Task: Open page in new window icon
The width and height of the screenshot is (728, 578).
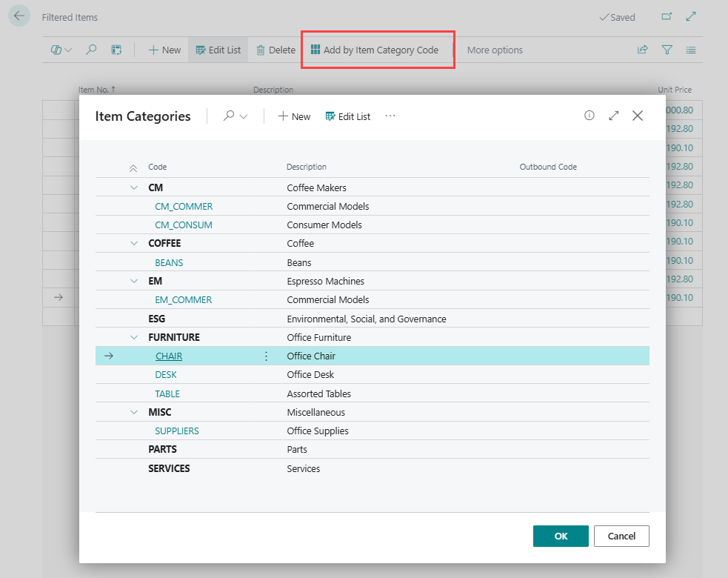Action: click(x=667, y=17)
